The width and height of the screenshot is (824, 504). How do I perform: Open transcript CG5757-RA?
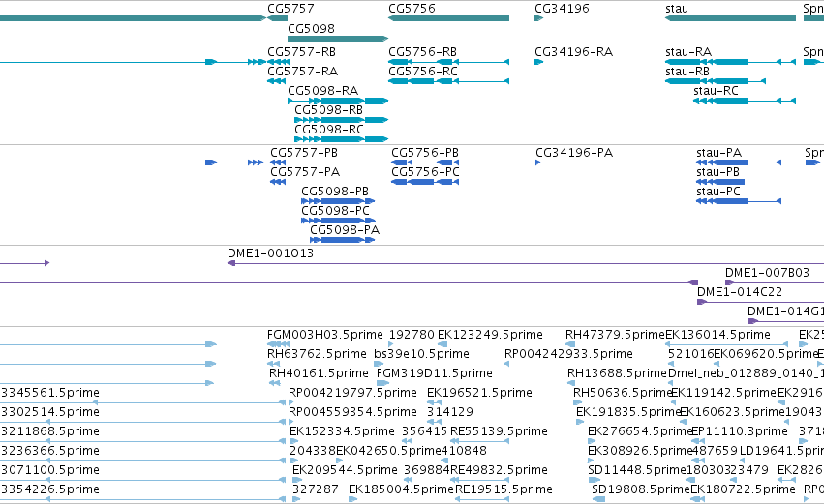point(302,72)
